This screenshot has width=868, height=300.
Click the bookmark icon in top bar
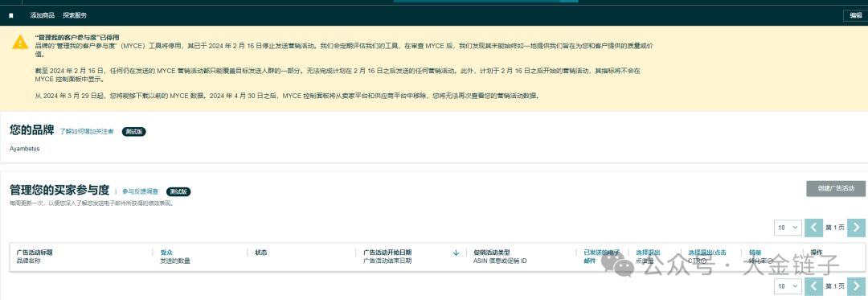click(11, 16)
